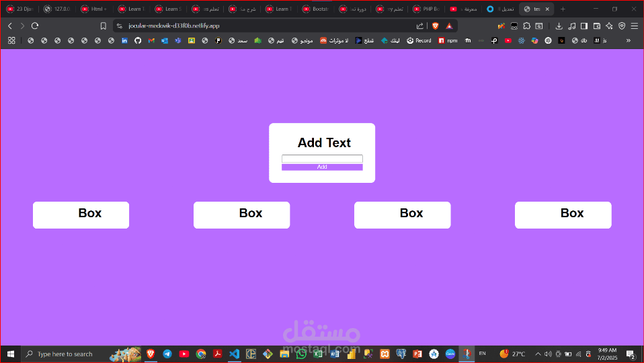Open Adobe Acrobat from the taskbar
The image size is (644, 363).
217,354
